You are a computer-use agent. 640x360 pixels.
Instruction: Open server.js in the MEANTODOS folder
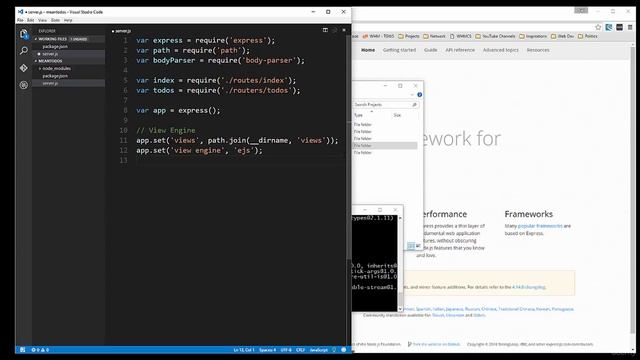(50, 83)
